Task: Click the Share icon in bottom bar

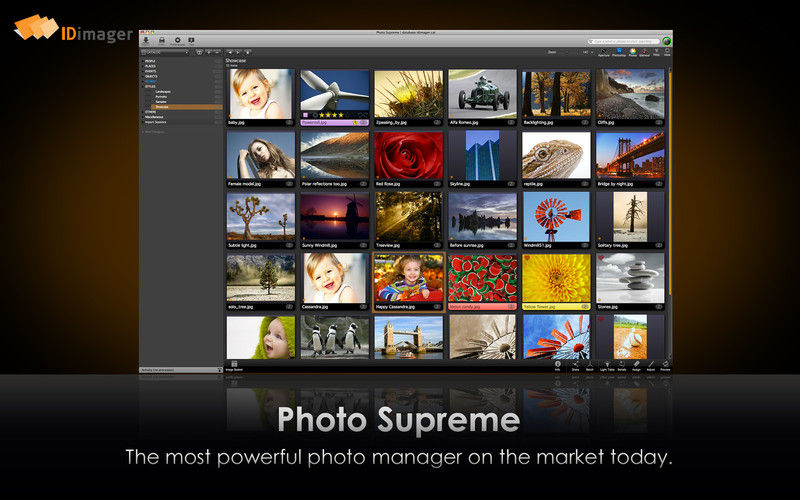Action: point(576,364)
